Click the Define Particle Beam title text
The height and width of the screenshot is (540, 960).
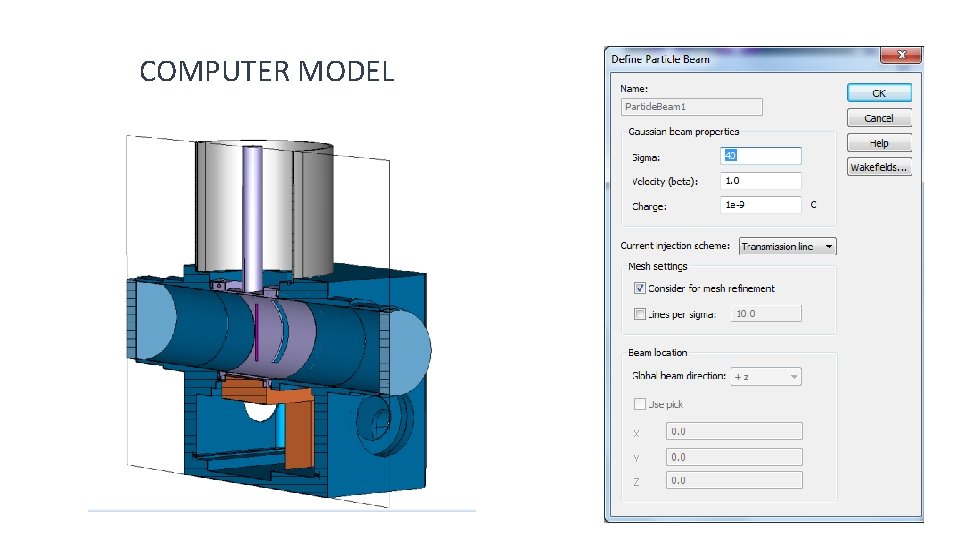[x=660, y=59]
